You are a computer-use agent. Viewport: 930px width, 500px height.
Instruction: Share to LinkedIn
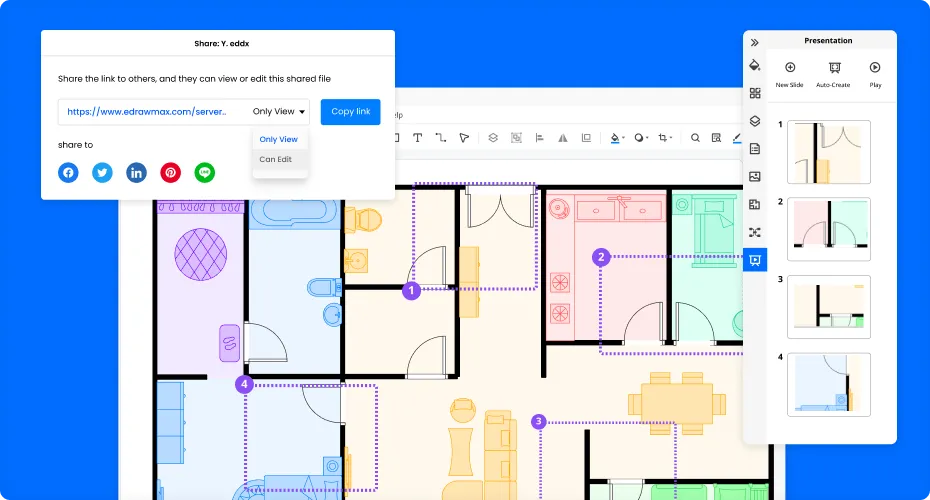(x=136, y=173)
